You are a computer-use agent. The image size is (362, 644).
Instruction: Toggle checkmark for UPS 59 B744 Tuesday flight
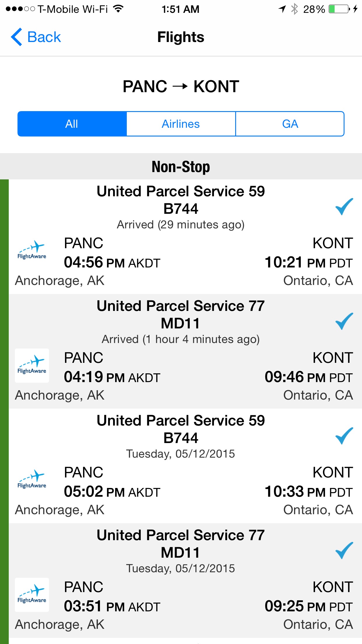(x=344, y=436)
